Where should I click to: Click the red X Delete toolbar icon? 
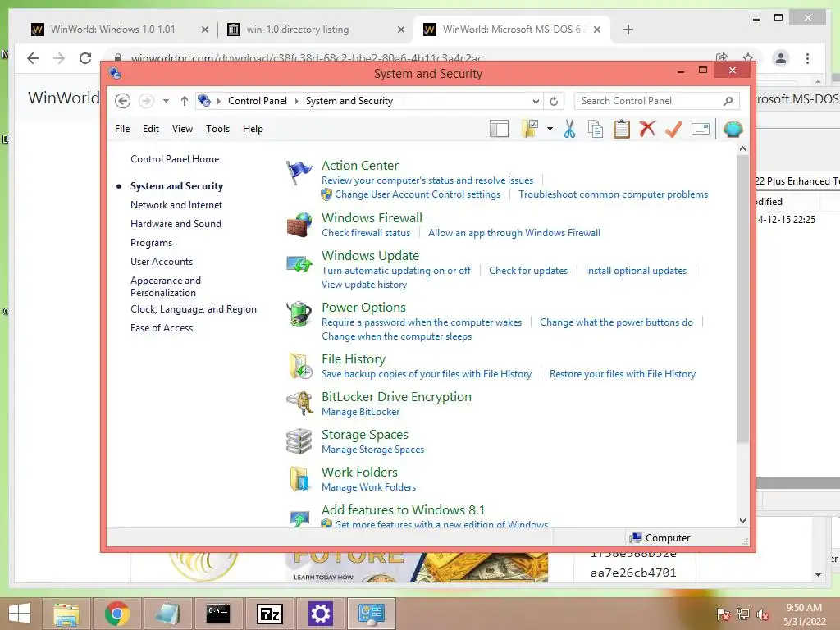tap(648, 129)
